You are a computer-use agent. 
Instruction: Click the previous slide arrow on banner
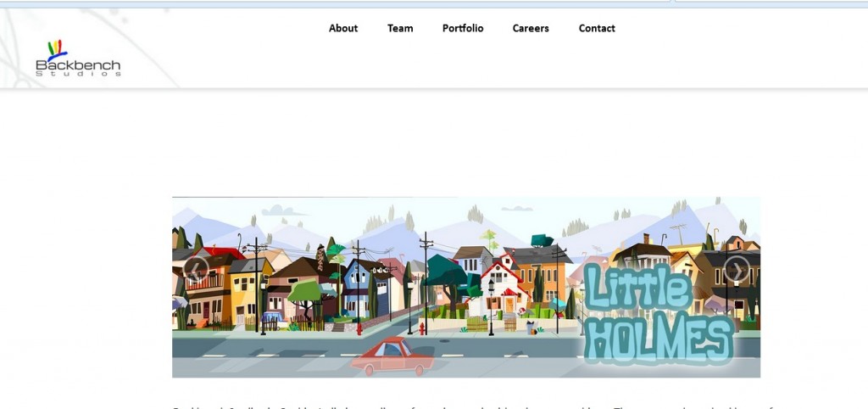pos(196,270)
